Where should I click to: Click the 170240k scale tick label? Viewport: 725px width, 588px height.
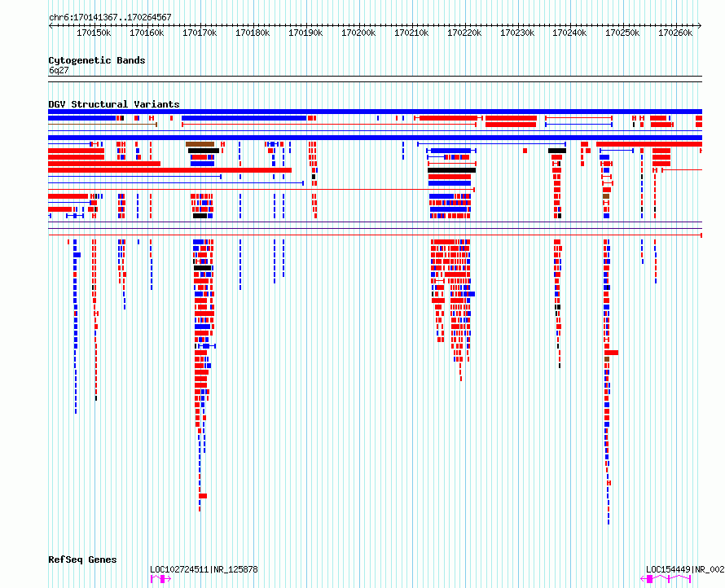coord(569,33)
